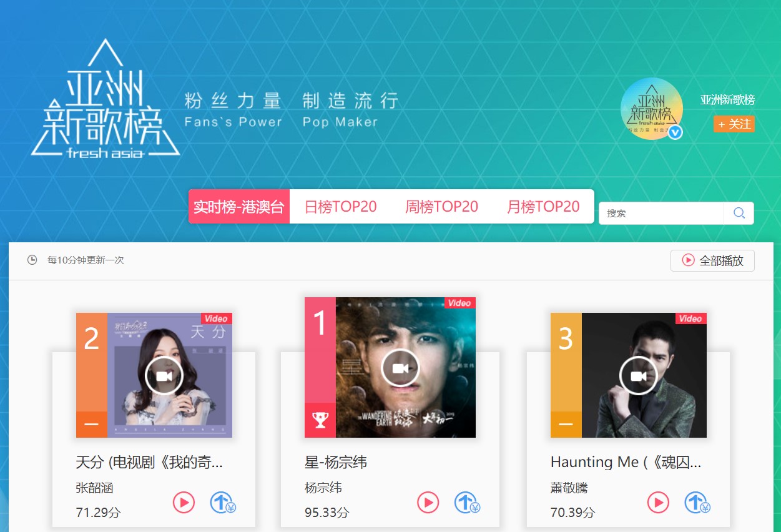Boost ranking for 星-杨宗纬 with upvote icon
Screen dimensions: 781x532
[466, 502]
